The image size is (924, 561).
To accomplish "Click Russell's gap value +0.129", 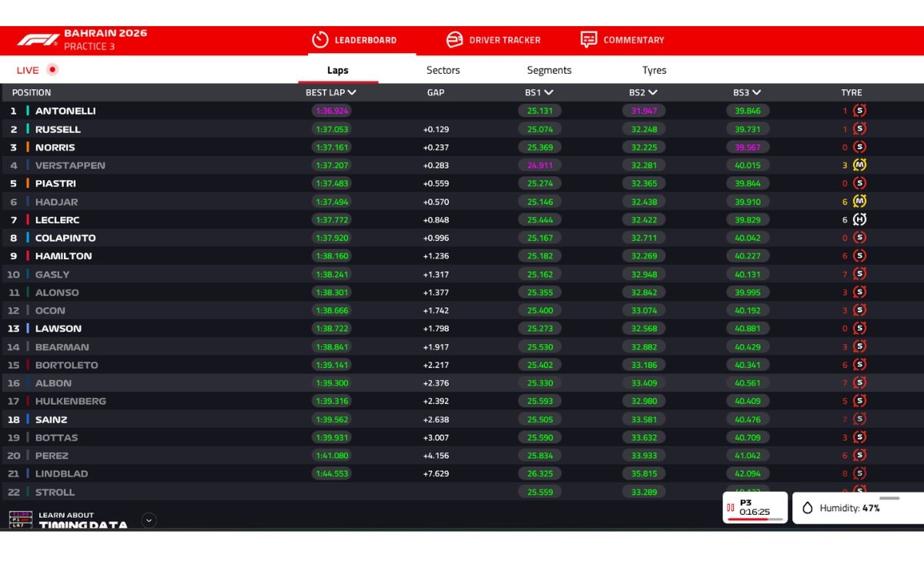I will (x=436, y=129).
